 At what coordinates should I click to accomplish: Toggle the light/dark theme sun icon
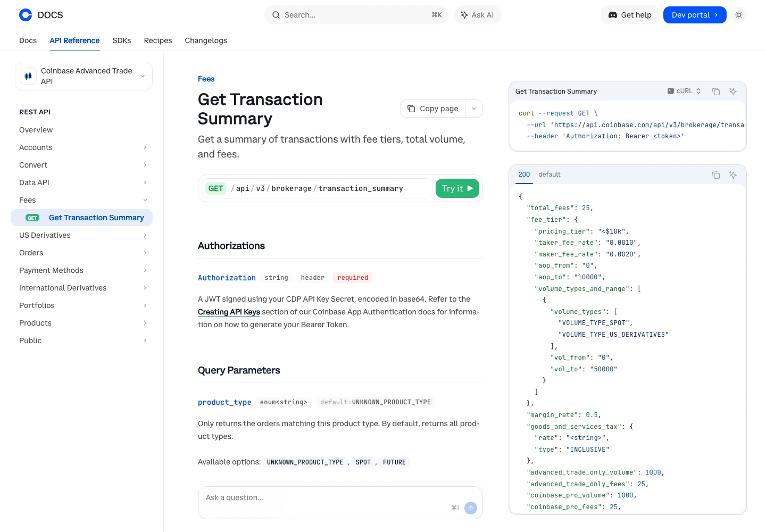(x=739, y=15)
